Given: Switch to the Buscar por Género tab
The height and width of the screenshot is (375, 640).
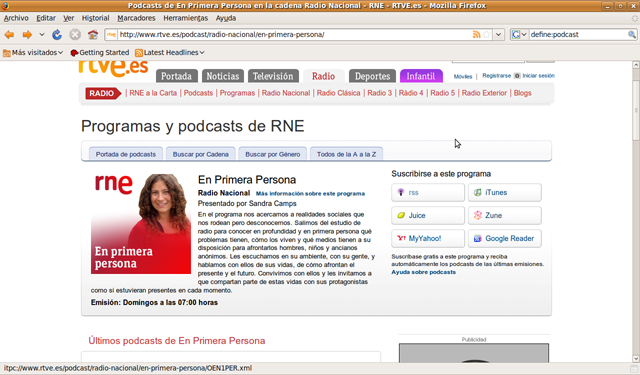Looking at the screenshot, I should coord(273,154).
